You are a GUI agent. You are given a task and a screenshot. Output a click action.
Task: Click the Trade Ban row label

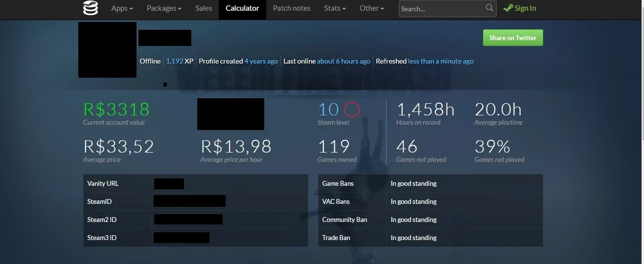point(336,238)
